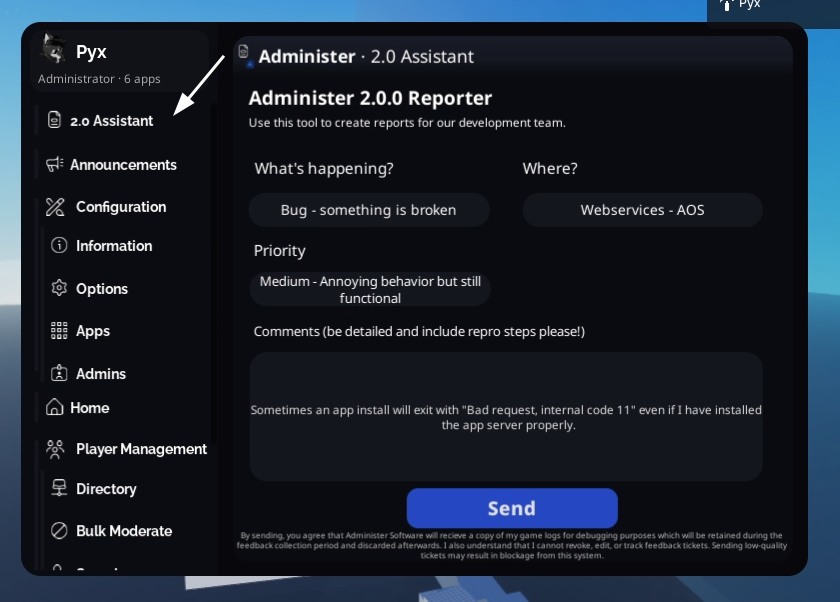
Task: Click the 'What's happening?' label
Action: coord(324,168)
